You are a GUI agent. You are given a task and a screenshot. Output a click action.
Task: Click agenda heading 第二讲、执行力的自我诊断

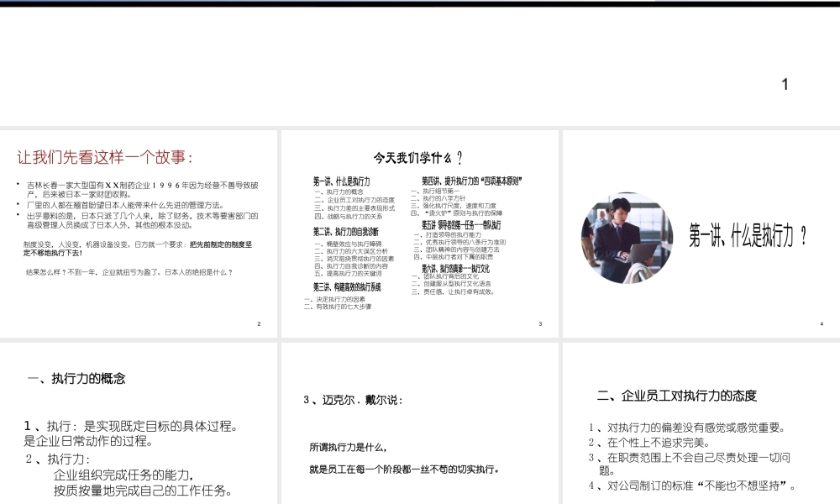[x=345, y=231]
